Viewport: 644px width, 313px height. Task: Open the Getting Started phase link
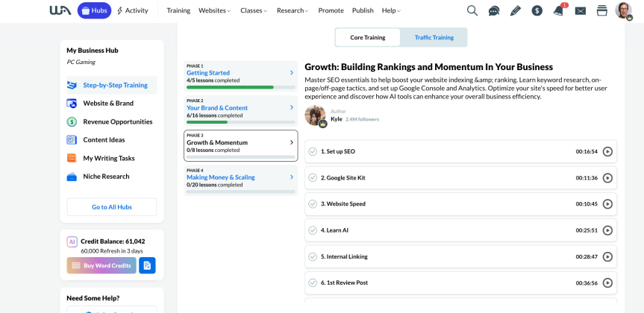[x=208, y=73]
